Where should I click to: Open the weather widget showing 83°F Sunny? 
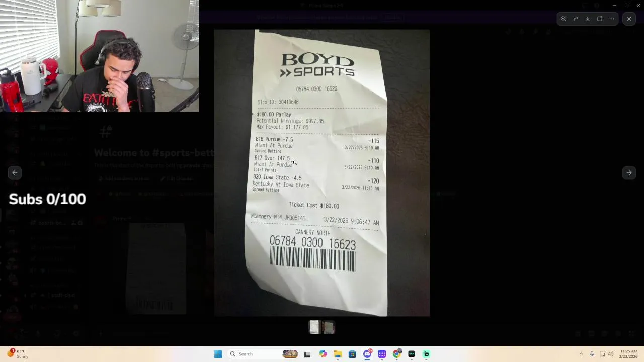(18, 354)
